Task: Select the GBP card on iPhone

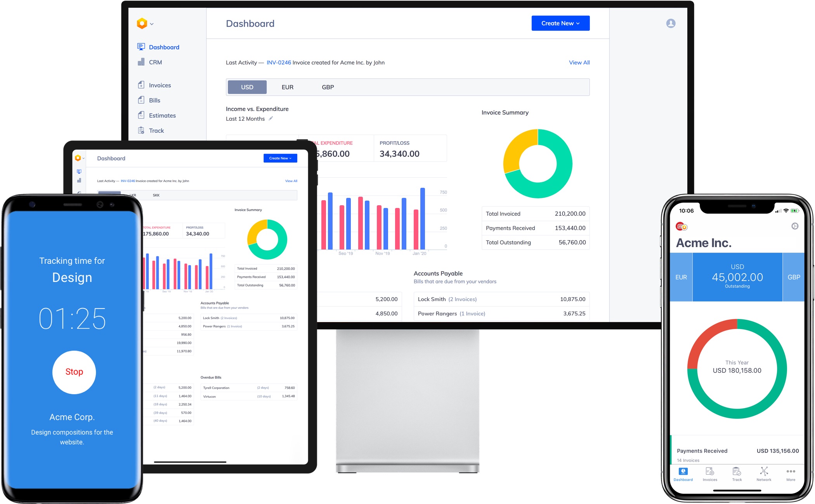Action: (794, 277)
